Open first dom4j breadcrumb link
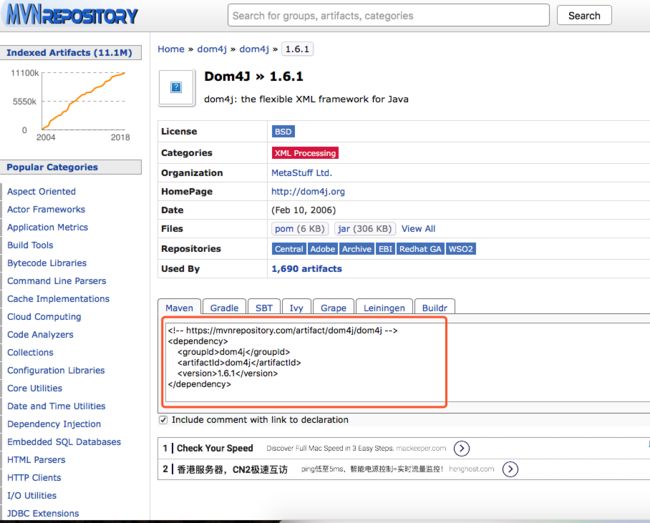The width and height of the screenshot is (650, 523). click(x=212, y=49)
